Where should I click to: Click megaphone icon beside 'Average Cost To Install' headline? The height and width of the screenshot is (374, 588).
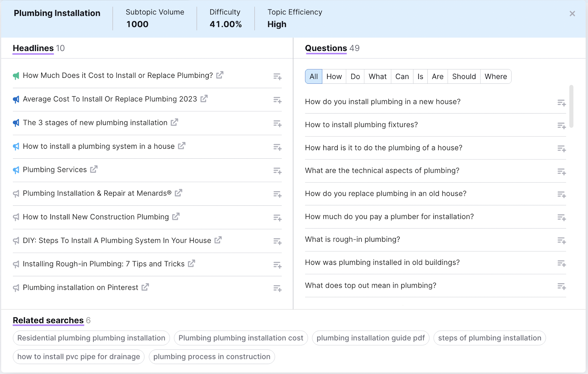16,99
